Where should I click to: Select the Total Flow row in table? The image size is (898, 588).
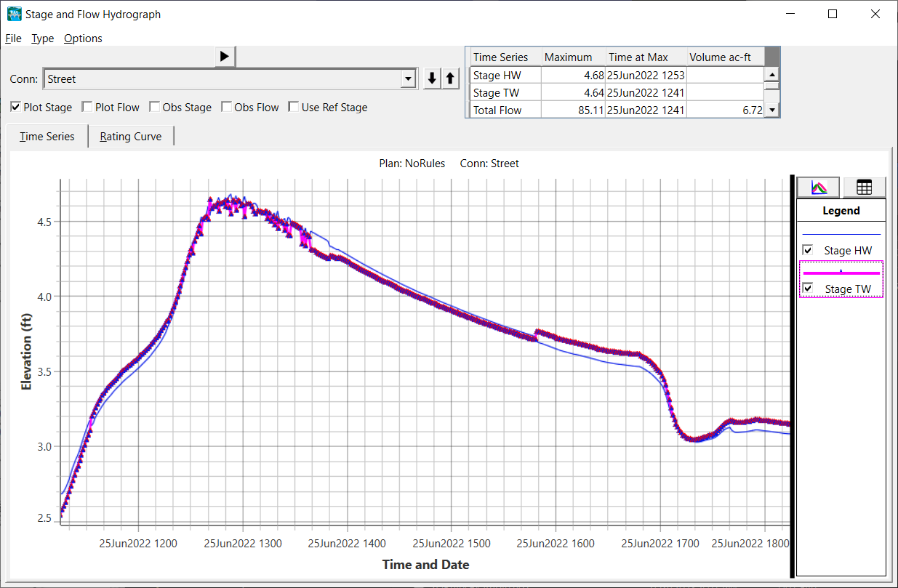[497, 110]
